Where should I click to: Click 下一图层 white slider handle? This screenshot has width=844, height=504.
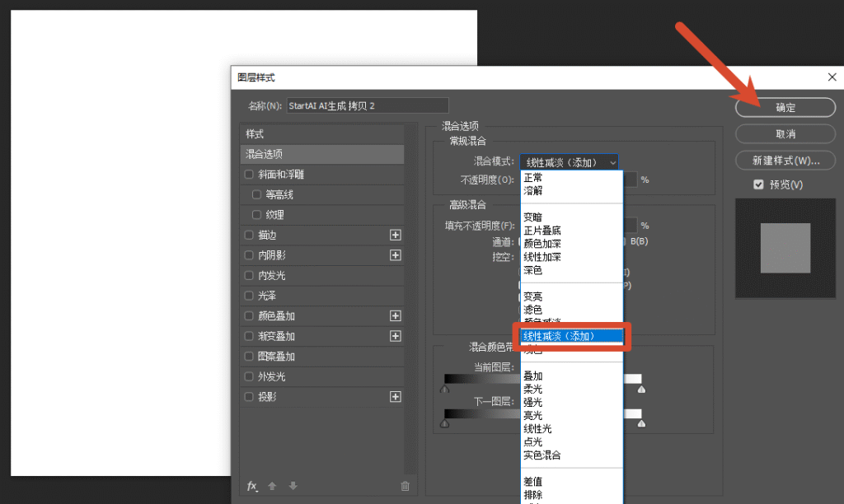641,423
